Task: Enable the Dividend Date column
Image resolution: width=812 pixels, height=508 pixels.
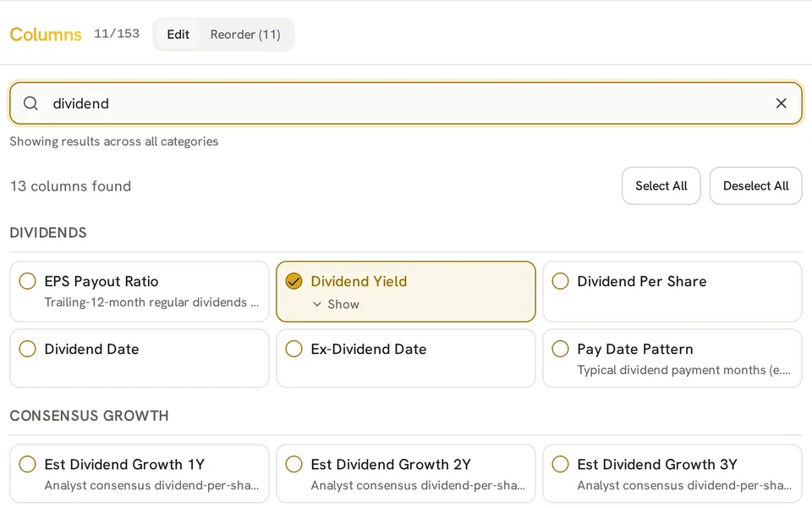Action: (27, 349)
